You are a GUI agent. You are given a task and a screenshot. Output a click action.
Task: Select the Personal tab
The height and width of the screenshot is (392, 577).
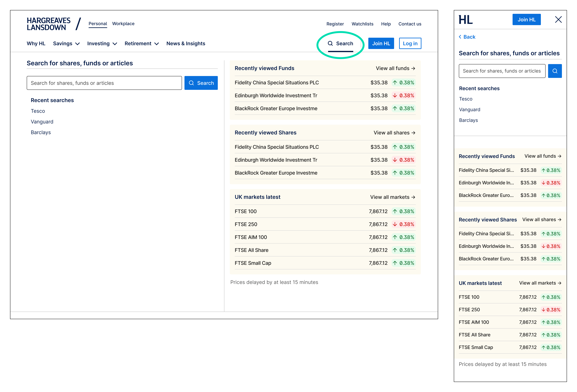[x=98, y=24]
